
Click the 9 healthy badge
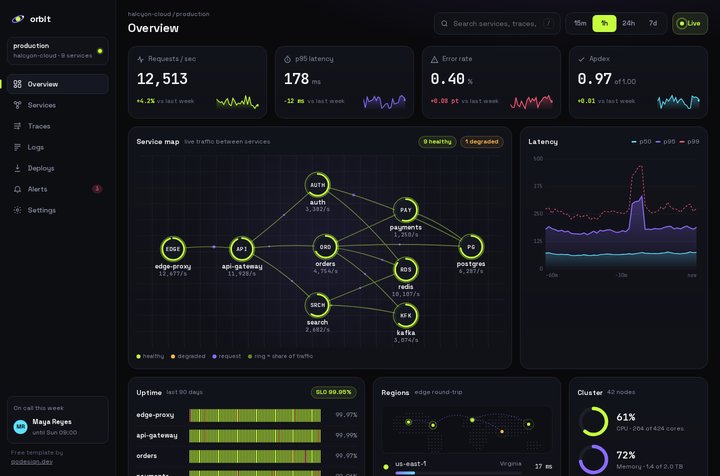pos(437,142)
